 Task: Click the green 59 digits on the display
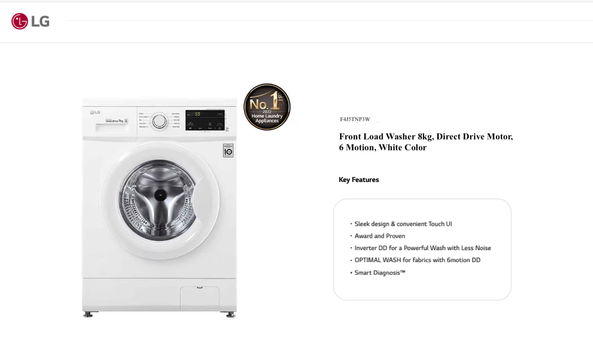pyautogui.click(x=197, y=114)
